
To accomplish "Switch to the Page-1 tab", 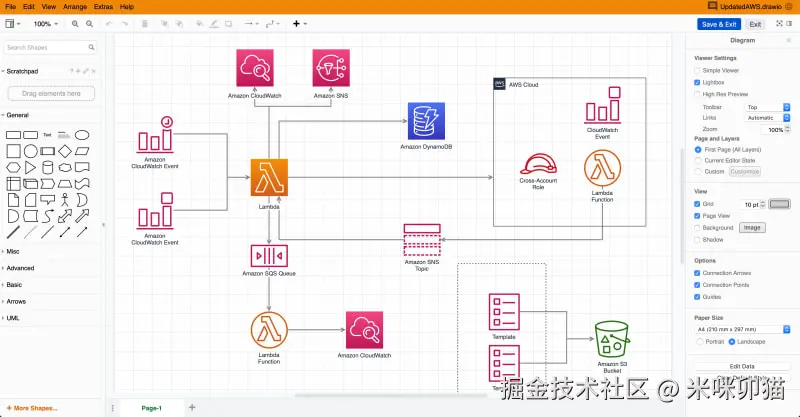I will tap(152, 408).
